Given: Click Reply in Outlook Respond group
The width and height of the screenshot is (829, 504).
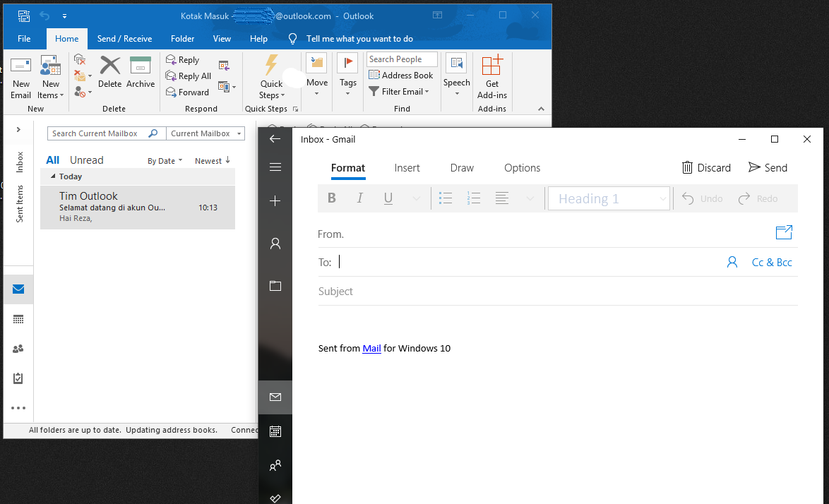Looking at the screenshot, I should [x=182, y=60].
